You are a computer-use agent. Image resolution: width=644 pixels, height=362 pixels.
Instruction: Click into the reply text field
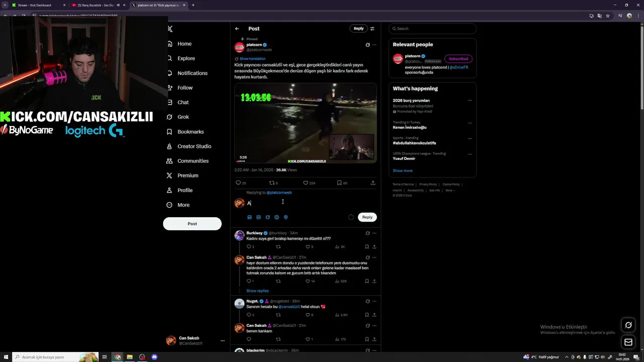311,203
